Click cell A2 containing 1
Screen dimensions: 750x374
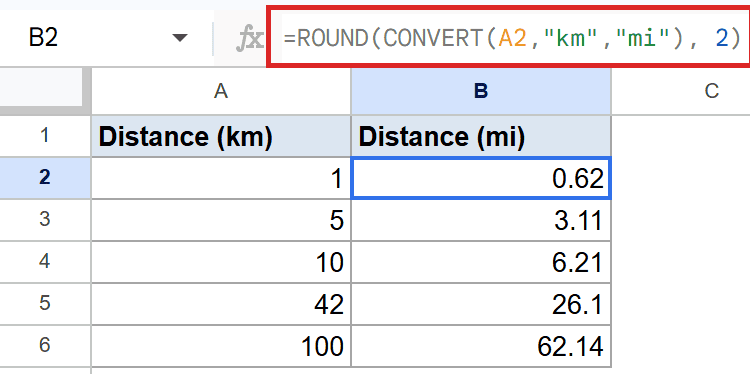[x=221, y=178]
